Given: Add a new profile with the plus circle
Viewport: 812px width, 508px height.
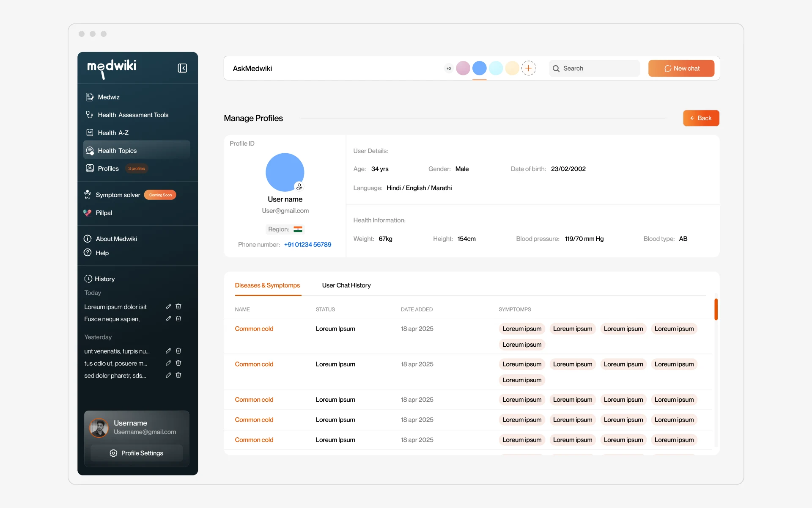Looking at the screenshot, I should pos(529,68).
